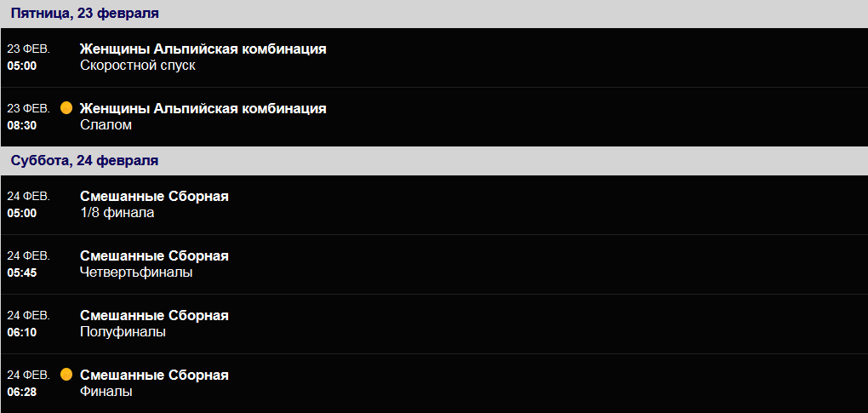Click the Четвертьфиналы subtitle text
868x413 pixels.
(137, 272)
